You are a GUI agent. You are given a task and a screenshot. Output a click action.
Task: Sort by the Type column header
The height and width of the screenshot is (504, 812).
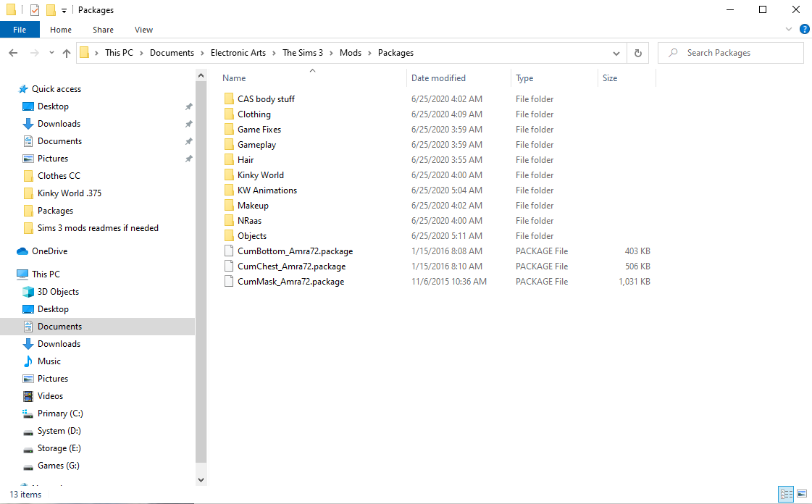pos(524,78)
